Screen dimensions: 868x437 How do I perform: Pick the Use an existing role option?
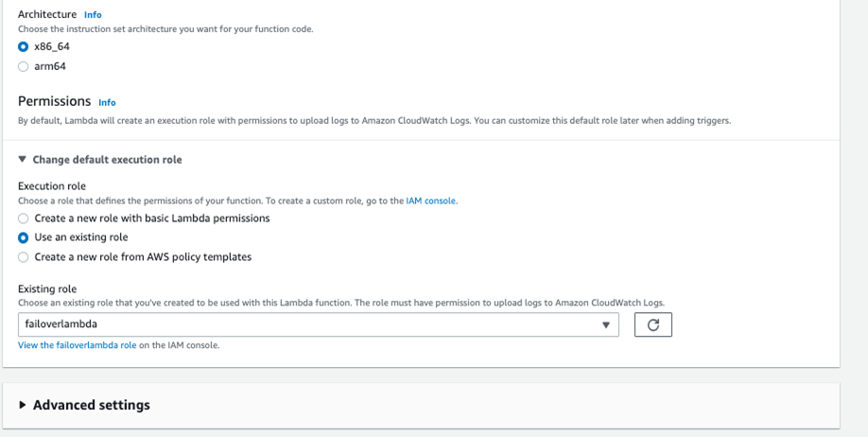[24, 237]
